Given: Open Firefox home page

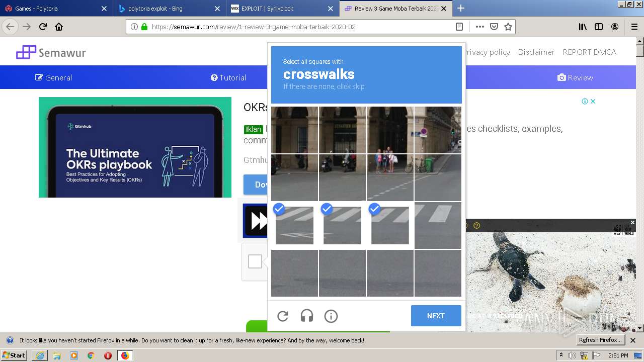Looking at the screenshot, I should [59, 27].
